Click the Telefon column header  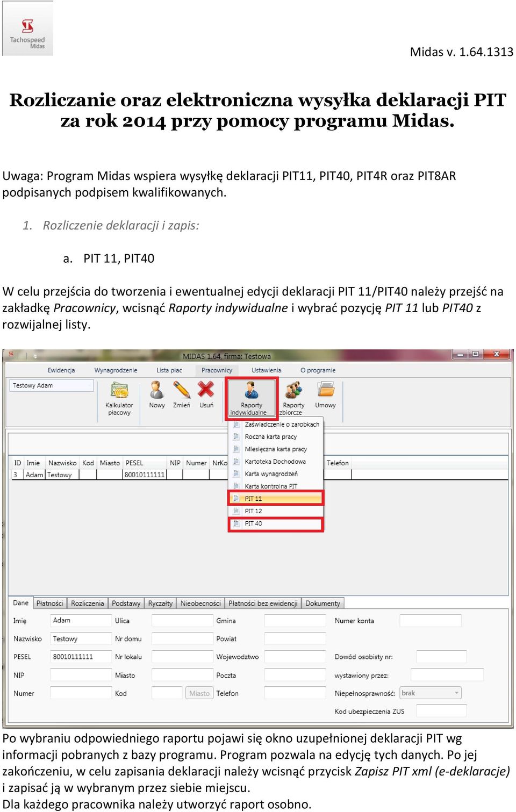pyautogui.click(x=338, y=463)
